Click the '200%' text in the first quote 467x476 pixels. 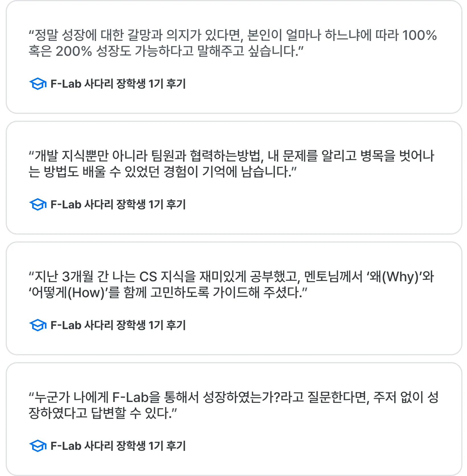click(74, 51)
